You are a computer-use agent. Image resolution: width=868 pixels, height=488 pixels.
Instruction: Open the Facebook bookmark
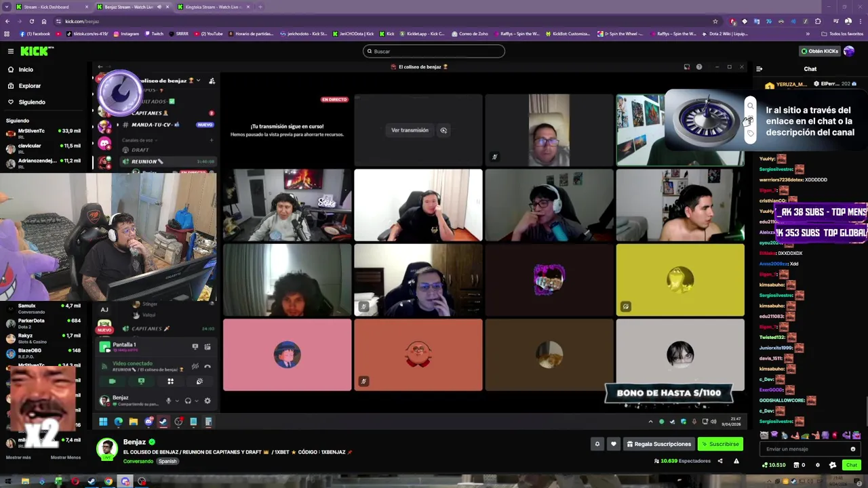[x=35, y=33]
